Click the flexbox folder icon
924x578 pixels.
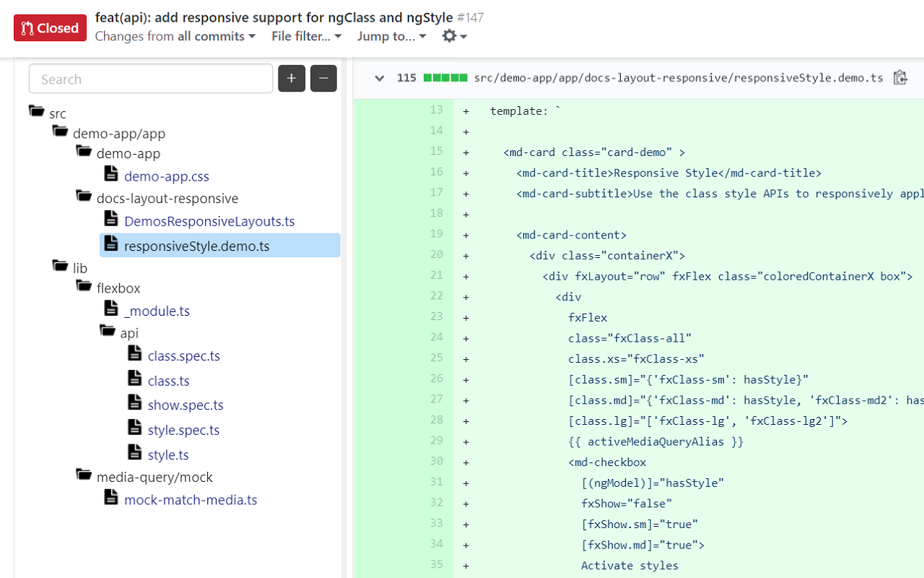[84, 286]
